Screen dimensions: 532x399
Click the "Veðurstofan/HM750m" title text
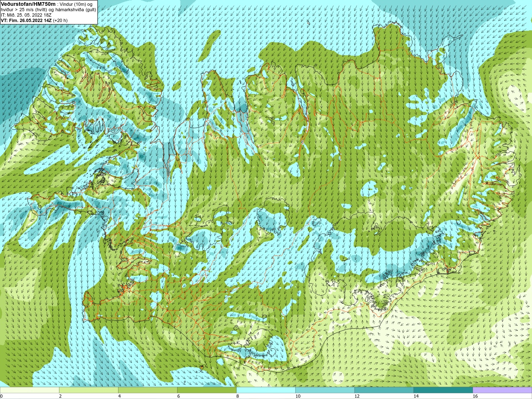click(28, 4)
